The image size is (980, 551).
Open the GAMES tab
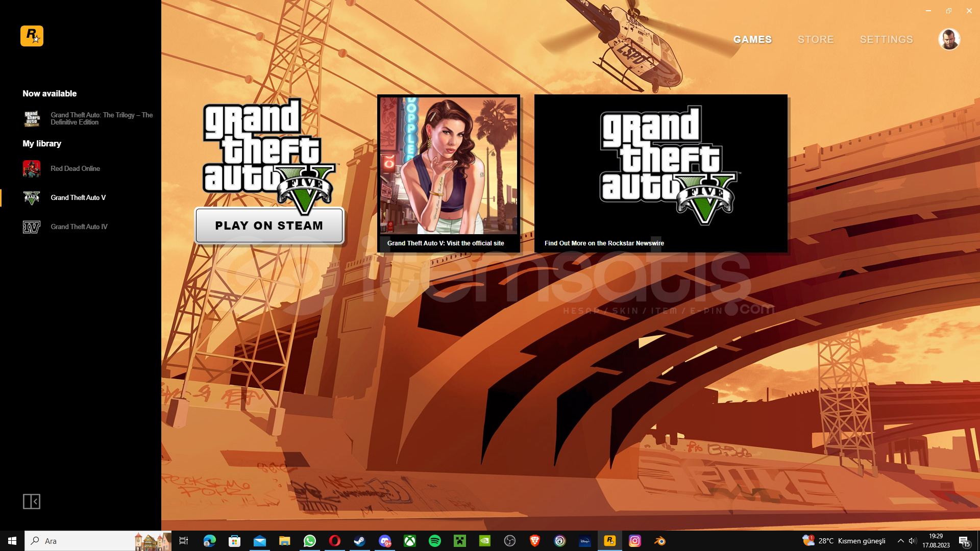[x=752, y=39]
